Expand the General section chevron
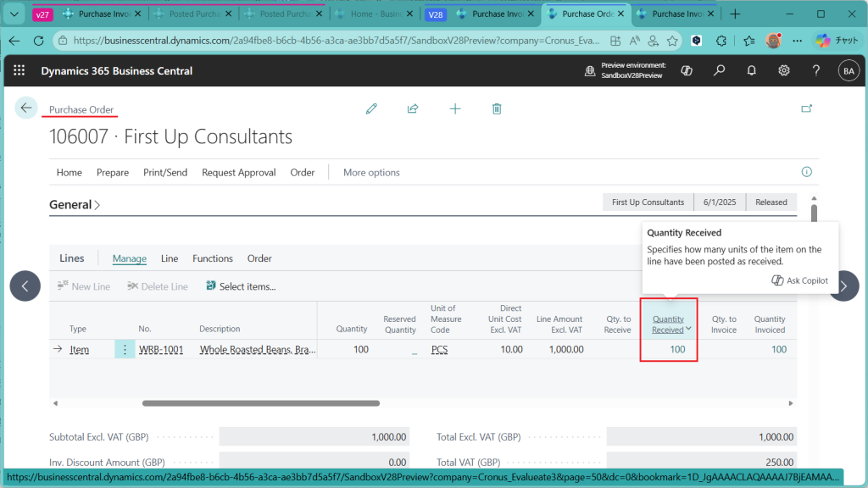 [97, 205]
